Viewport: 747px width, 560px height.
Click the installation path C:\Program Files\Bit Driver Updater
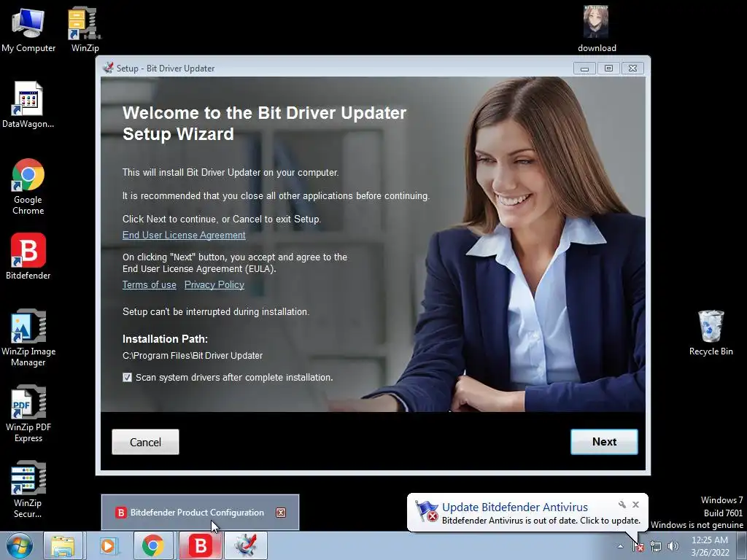[193, 355]
